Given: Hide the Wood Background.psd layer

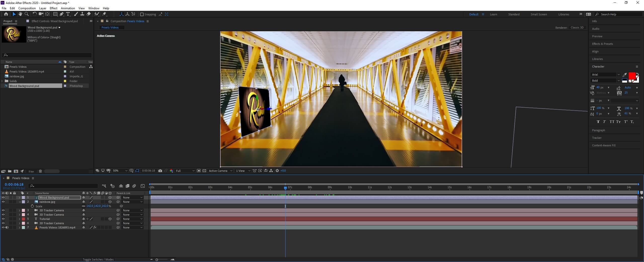Looking at the screenshot, I should click(3, 198).
